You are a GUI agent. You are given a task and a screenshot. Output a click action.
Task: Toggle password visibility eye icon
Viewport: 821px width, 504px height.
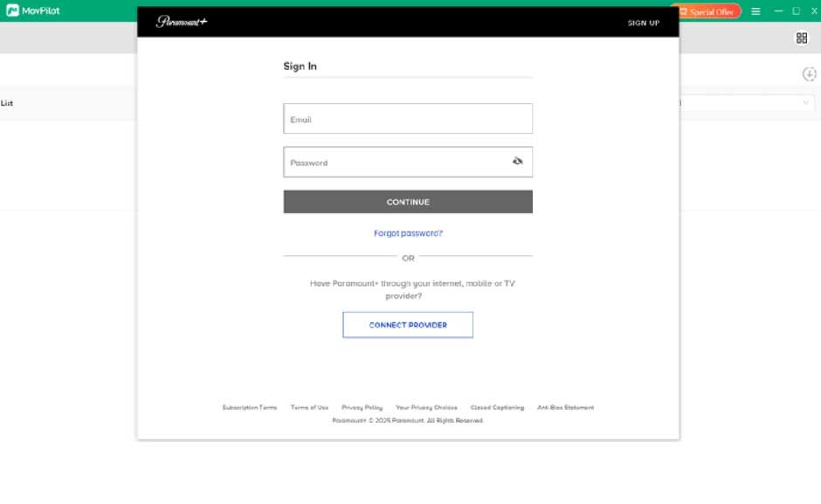click(517, 161)
